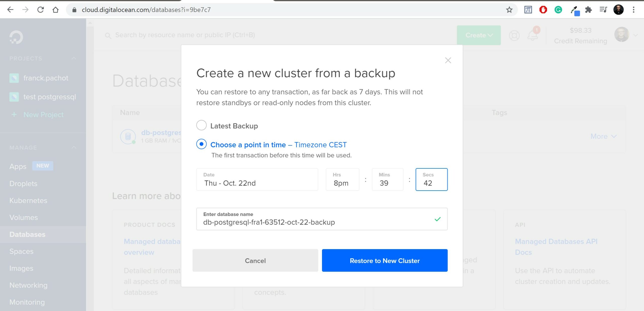Open the test postgressql project
Screen dimensions: 644x311
coord(50,97)
